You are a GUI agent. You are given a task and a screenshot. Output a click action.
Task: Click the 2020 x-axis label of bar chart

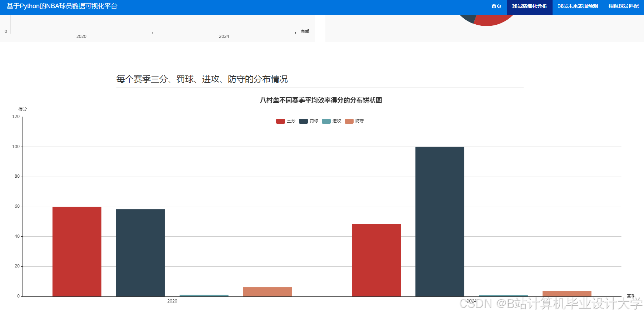tap(172, 301)
